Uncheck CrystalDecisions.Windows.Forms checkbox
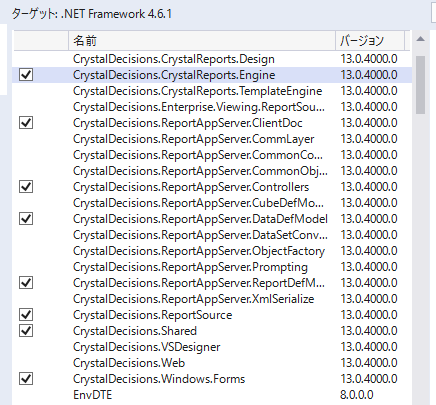Image resolution: width=436 pixels, height=405 pixels. tap(26, 379)
